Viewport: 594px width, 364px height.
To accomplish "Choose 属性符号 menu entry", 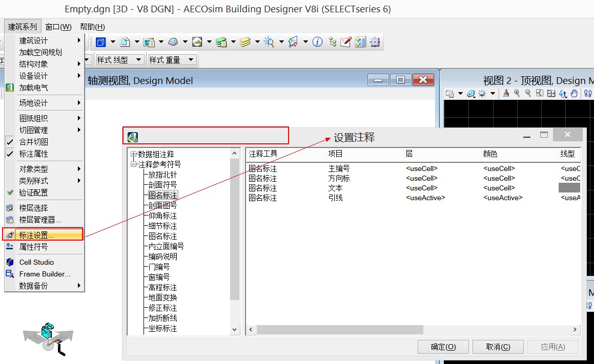I will pos(43,247).
